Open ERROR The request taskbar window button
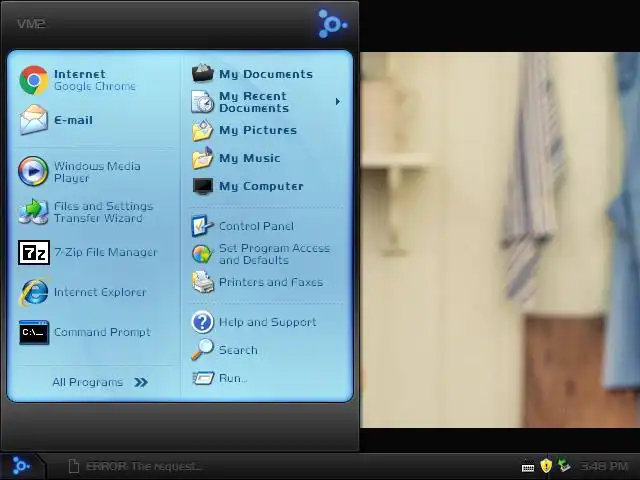Screen dimensions: 640x480 coord(136,466)
